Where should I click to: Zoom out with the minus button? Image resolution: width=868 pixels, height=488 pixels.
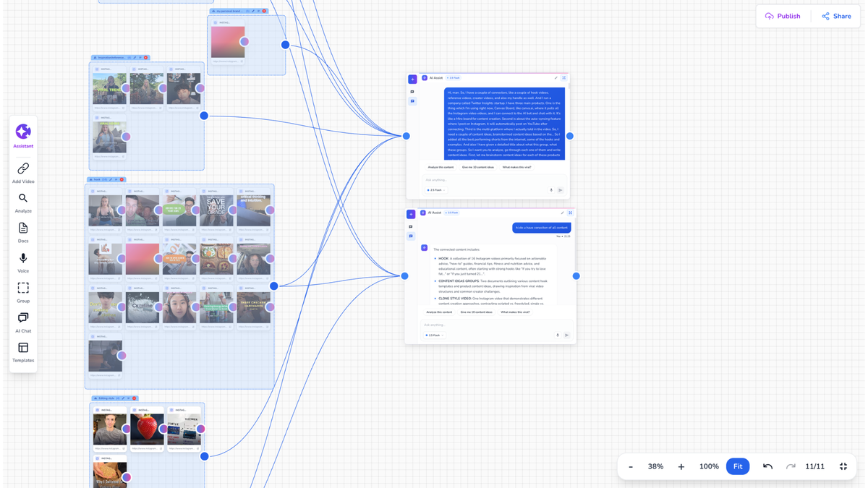(631, 466)
